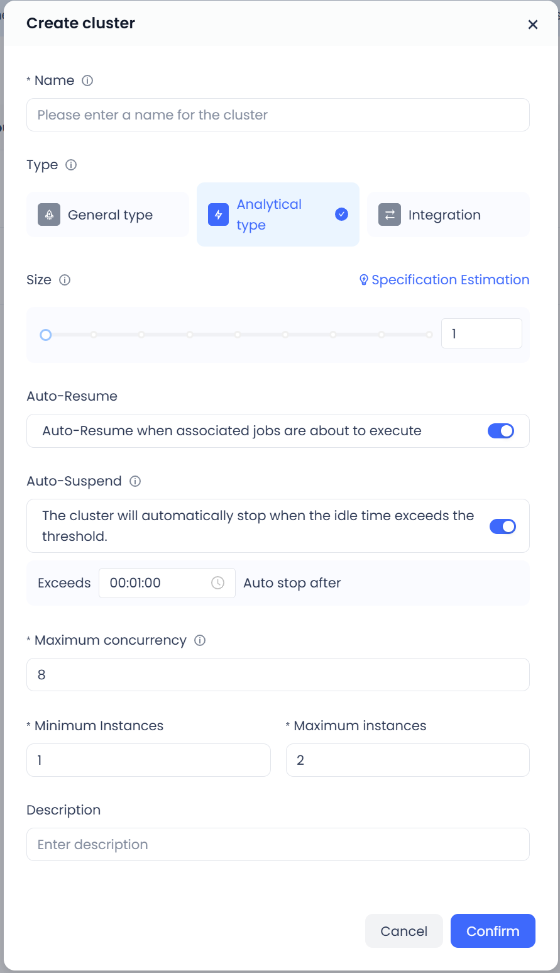Click the Maximum concurrency info icon
560x973 pixels.
(200, 640)
